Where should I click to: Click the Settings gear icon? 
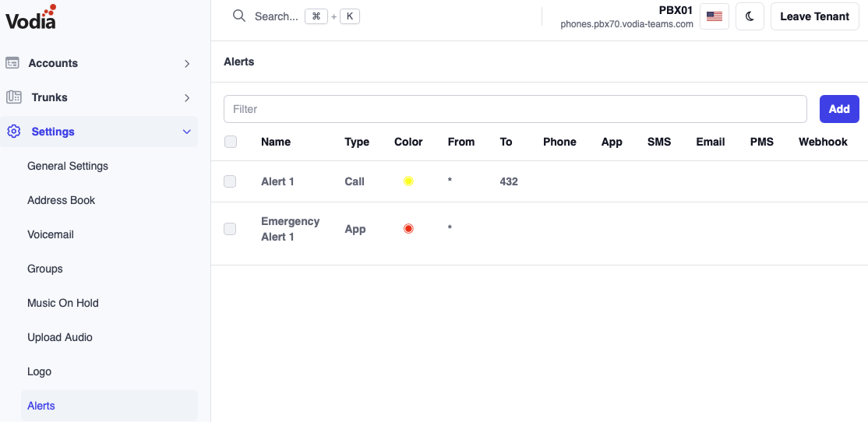click(x=13, y=132)
